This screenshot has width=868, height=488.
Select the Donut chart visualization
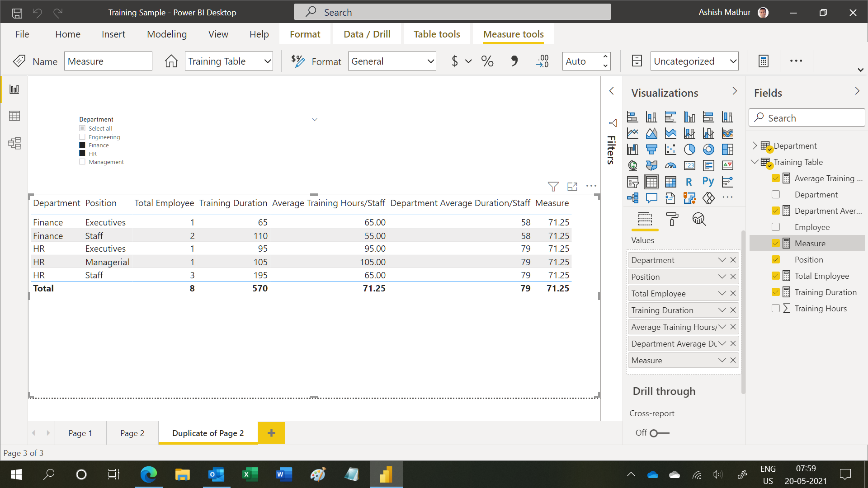[708, 150]
